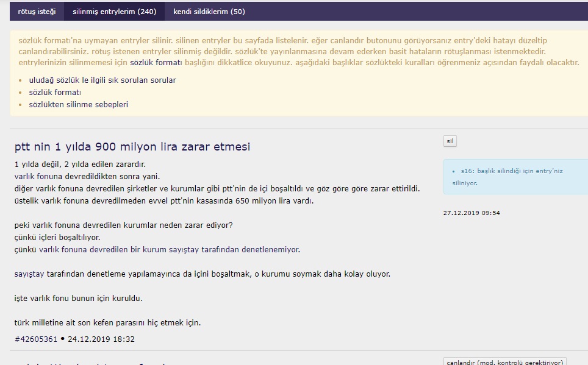This screenshot has width=588, height=365.
Task: Open the rötuş isteği tab
Action: 37,12
